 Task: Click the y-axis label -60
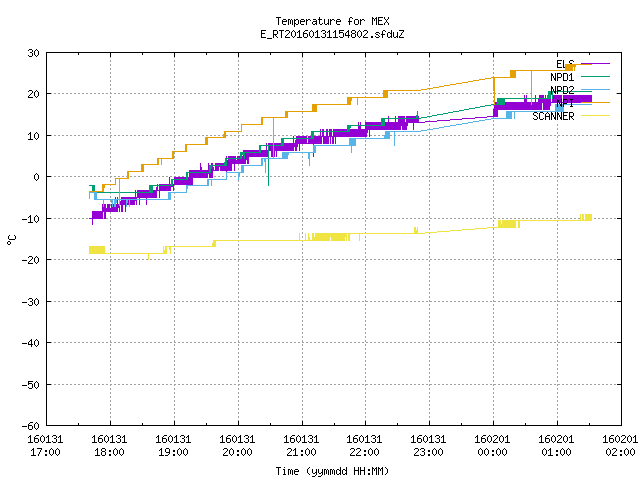point(31,426)
